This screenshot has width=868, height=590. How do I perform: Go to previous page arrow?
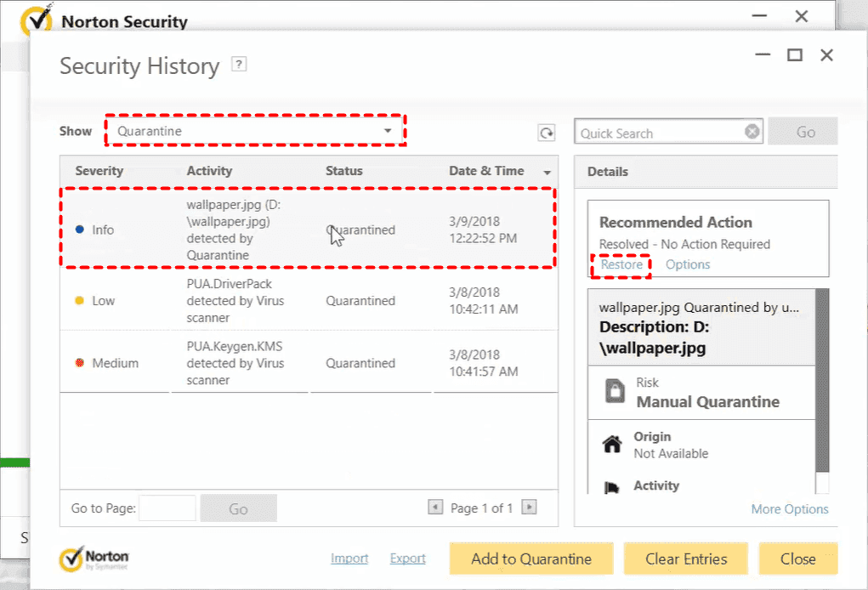tap(435, 508)
